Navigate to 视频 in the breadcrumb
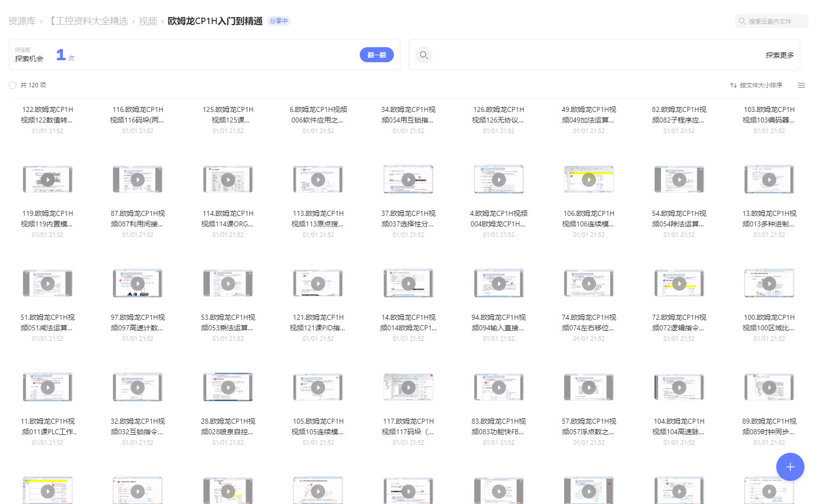 (147, 21)
